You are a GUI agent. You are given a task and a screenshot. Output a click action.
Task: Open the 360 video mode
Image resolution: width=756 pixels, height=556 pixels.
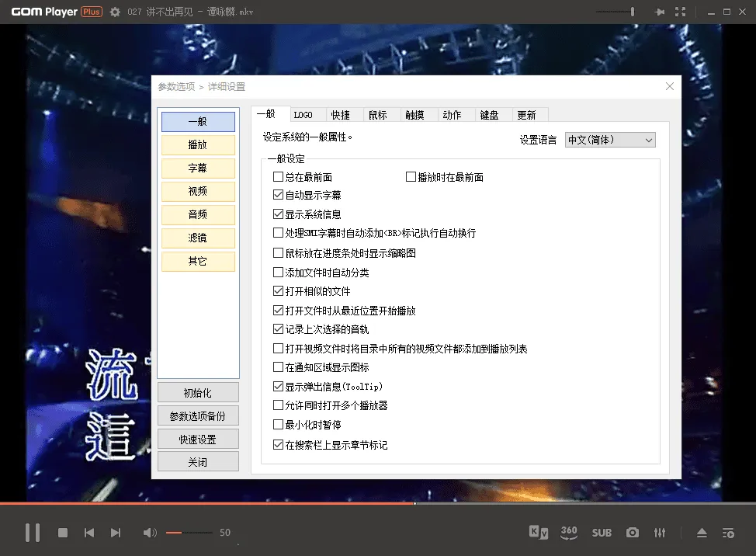coord(569,533)
